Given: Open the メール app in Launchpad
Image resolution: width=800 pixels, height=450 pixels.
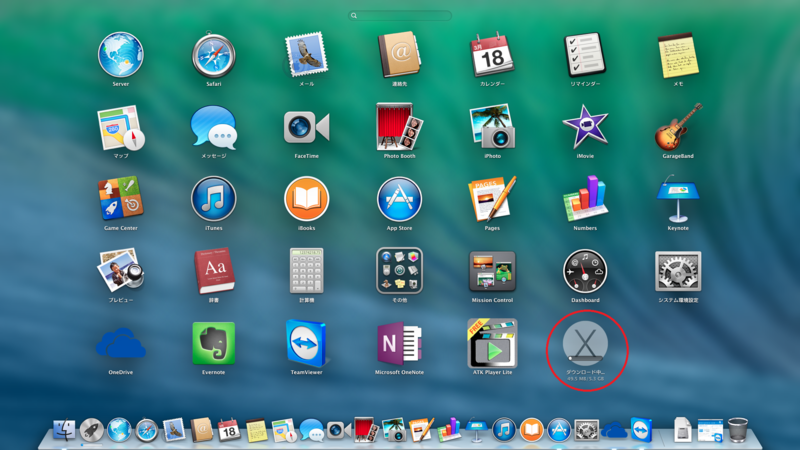Looking at the screenshot, I should pos(306,55).
